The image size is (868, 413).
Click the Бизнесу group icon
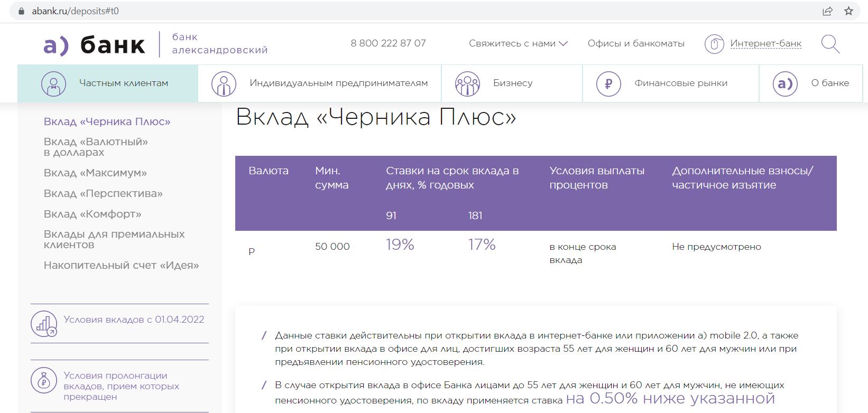467,83
